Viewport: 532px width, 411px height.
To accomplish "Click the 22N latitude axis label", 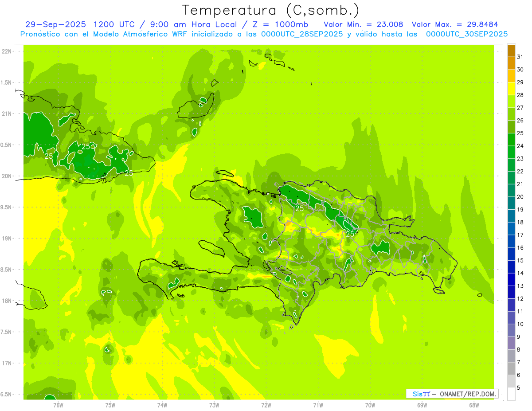I will [x=8, y=51].
